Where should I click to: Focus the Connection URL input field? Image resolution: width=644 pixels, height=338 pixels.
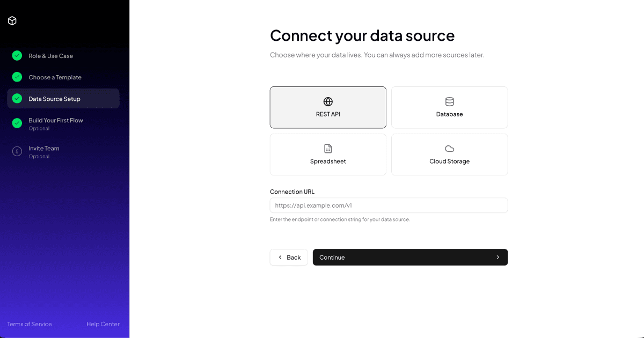pos(389,205)
